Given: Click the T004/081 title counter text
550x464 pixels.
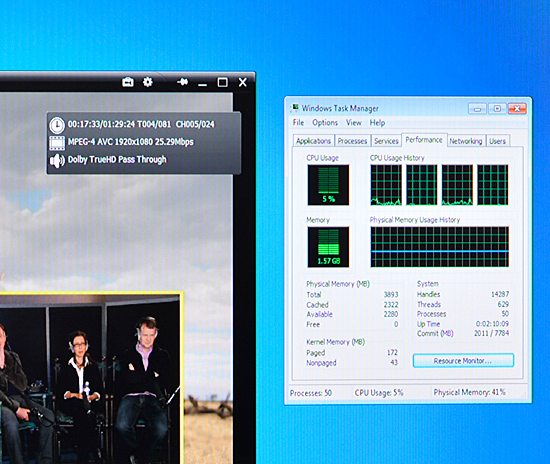Looking at the screenshot, I should tap(154, 124).
